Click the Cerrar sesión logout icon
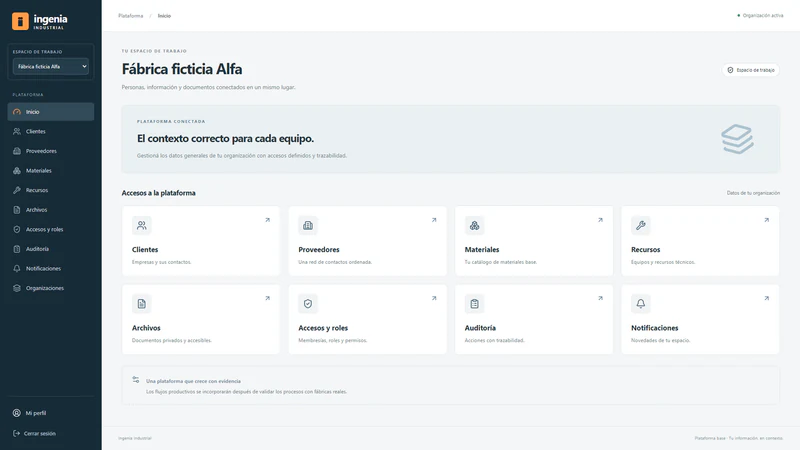Image resolution: width=800 pixels, height=450 pixels. 16,433
